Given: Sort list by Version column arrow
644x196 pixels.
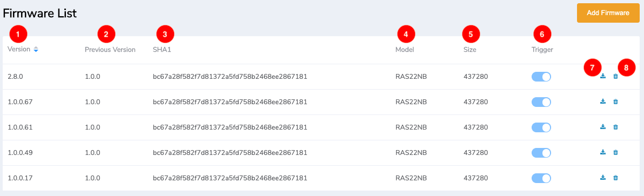Looking at the screenshot, I should point(36,50).
